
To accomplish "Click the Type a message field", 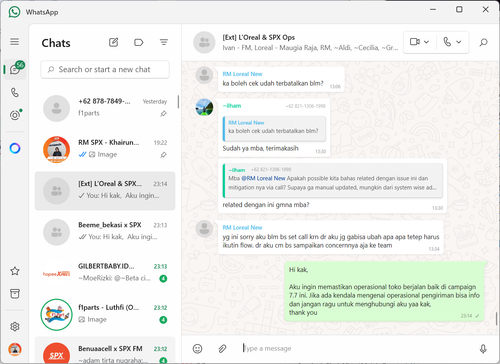I will 357,348.
